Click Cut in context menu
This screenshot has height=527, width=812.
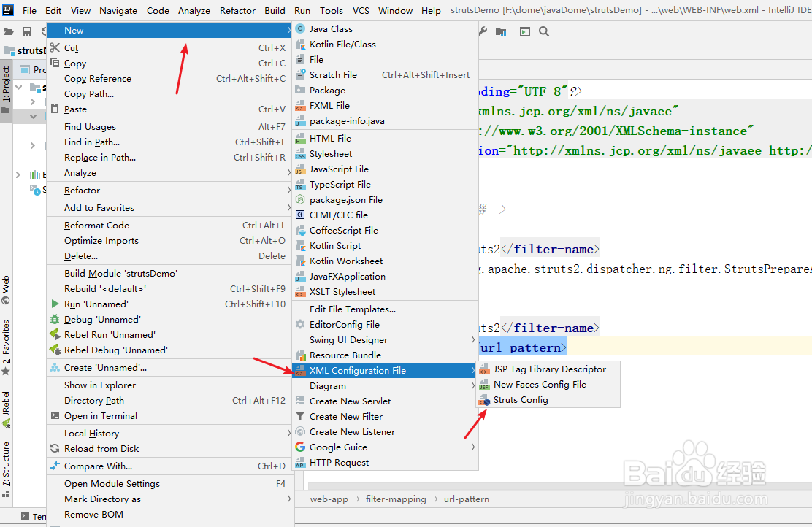(x=170, y=48)
